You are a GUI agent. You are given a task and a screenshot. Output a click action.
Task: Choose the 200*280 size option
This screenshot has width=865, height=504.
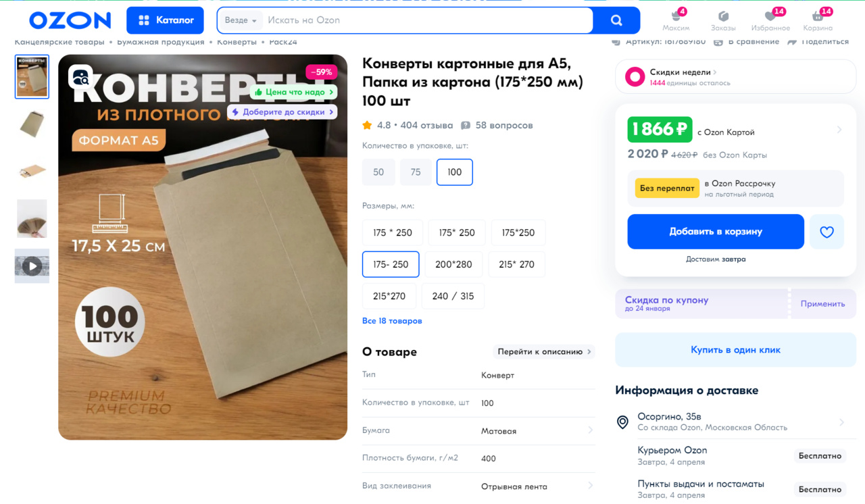pos(453,264)
